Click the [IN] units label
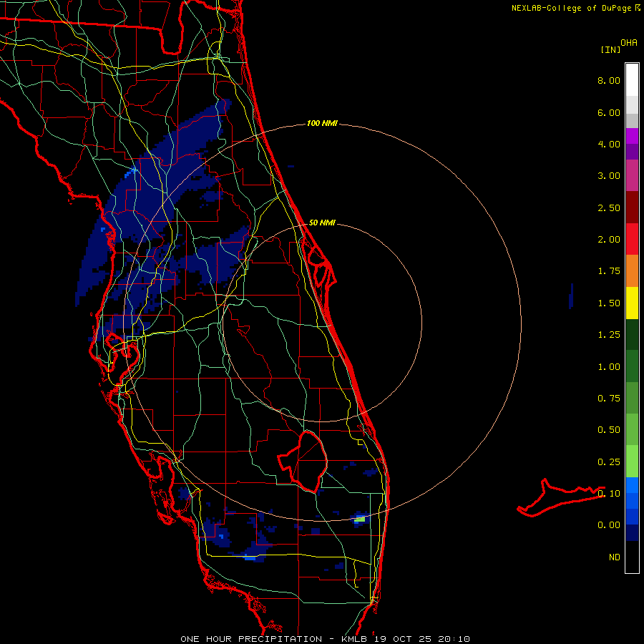 tap(610, 49)
